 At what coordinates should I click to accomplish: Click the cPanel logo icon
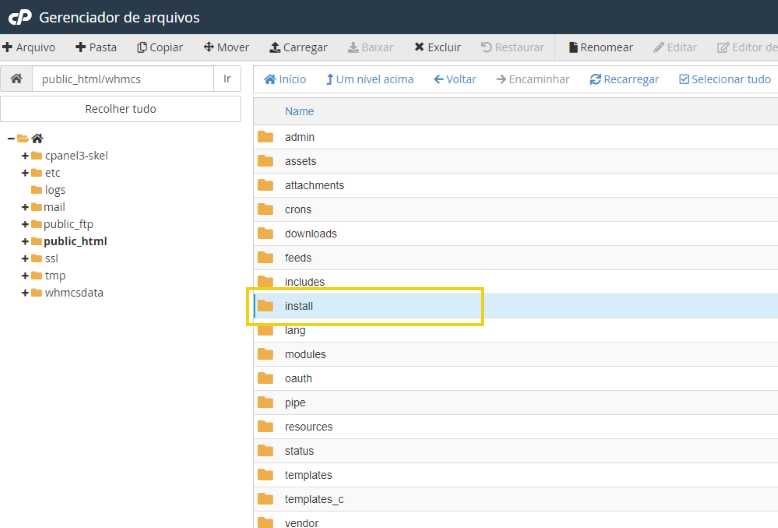pyautogui.click(x=20, y=17)
